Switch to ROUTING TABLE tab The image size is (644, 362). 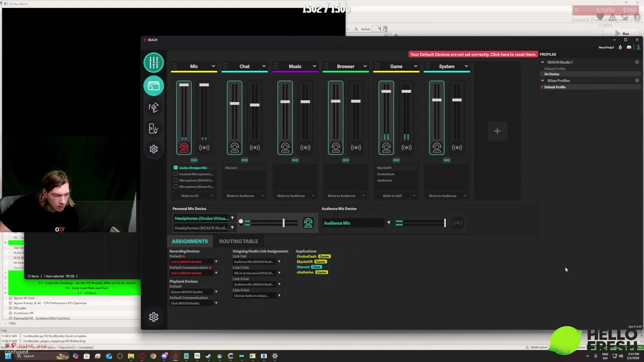pos(238,241)
